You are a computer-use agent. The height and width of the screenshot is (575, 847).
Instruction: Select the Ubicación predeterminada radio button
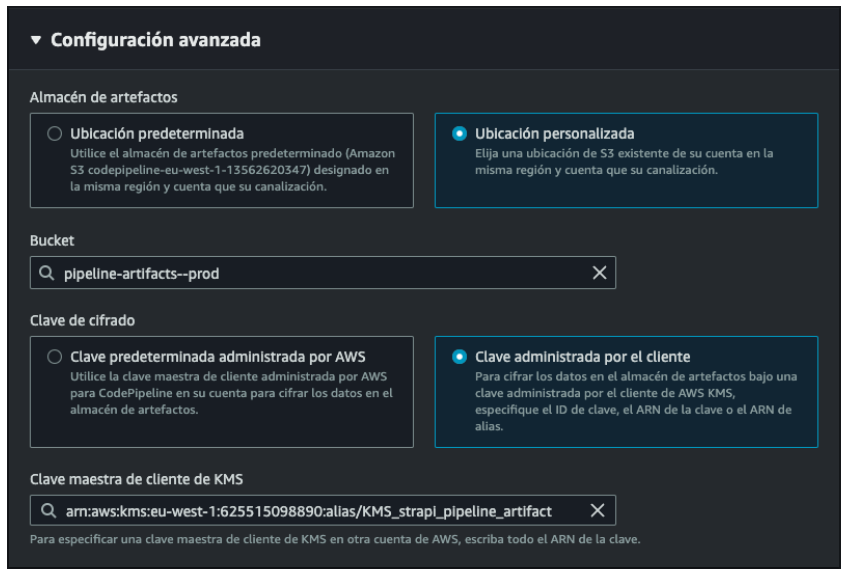[54, 134]
